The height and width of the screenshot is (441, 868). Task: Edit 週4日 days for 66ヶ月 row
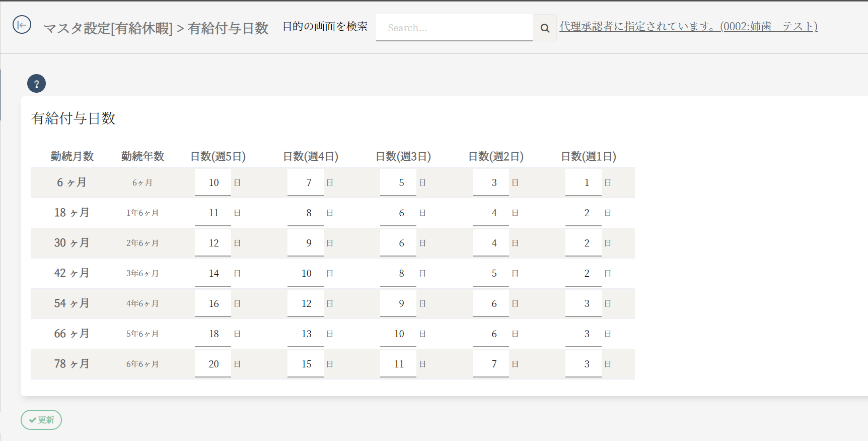pyautogui.click(x=306, y=334)
